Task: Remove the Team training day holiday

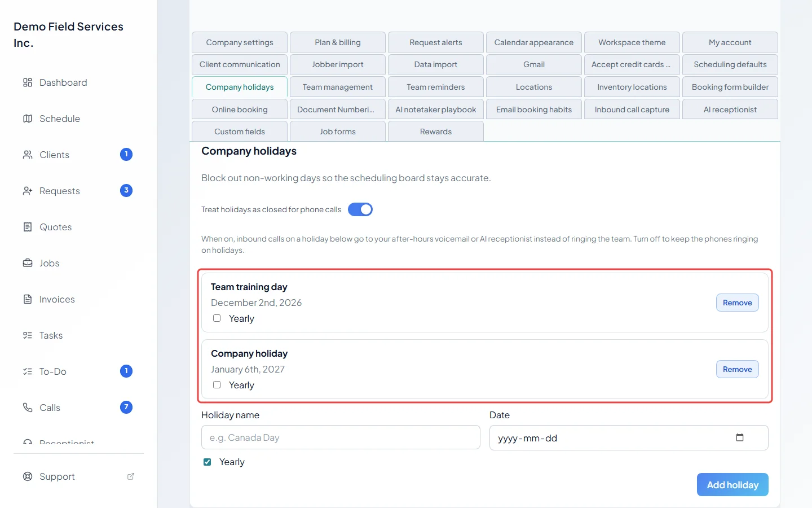Action: click(x=738, y=303)
